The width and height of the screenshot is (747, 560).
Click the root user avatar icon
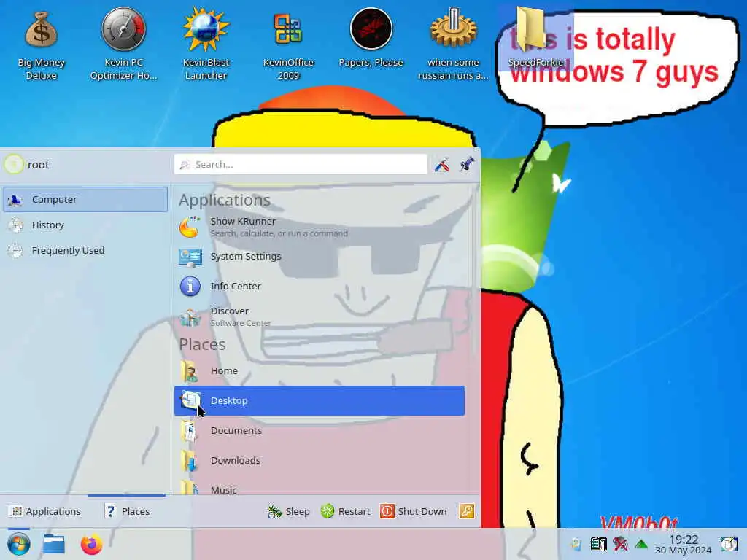click(13, 164)
